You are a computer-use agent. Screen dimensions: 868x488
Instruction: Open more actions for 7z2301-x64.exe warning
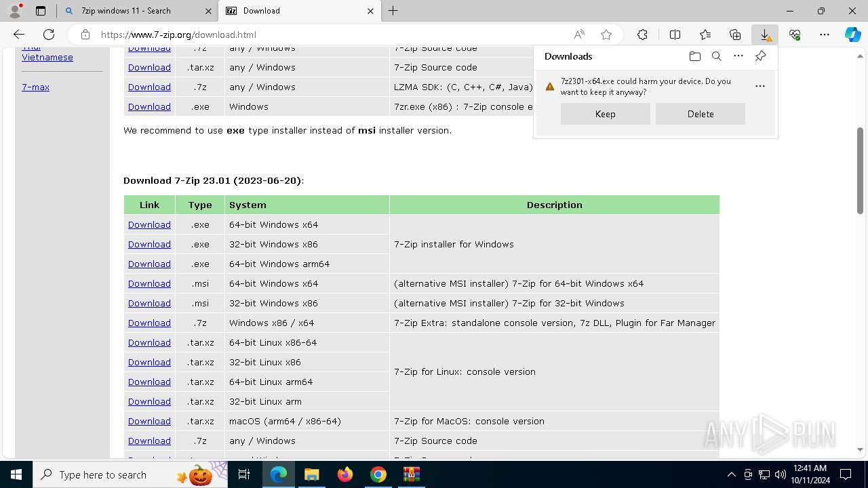(x=760, y=86)
